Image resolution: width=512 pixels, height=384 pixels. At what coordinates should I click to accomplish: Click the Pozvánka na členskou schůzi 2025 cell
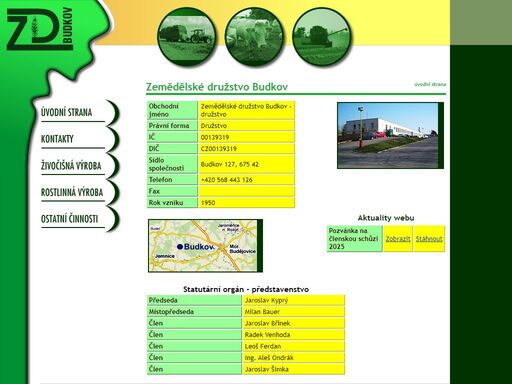coord(355,239)
